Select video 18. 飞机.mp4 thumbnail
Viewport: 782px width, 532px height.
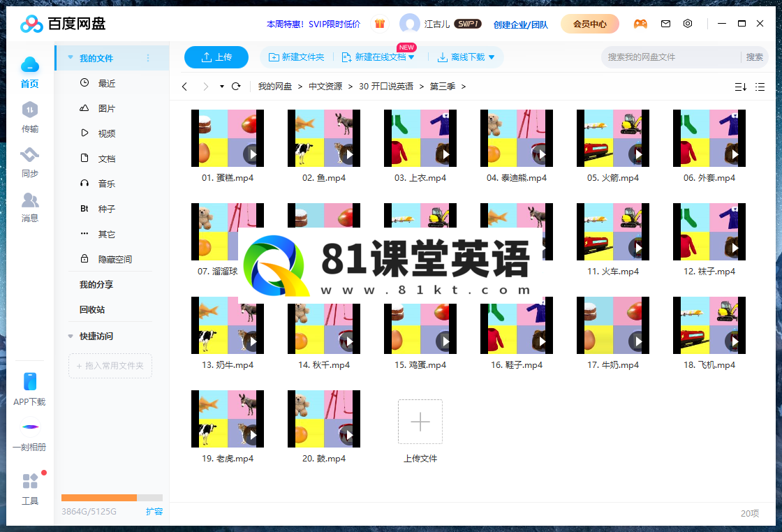(709, 325)
